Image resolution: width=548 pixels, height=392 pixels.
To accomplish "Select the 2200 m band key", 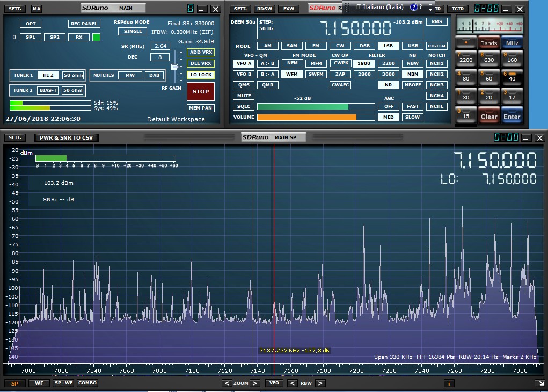I will (x=466, y=59).
